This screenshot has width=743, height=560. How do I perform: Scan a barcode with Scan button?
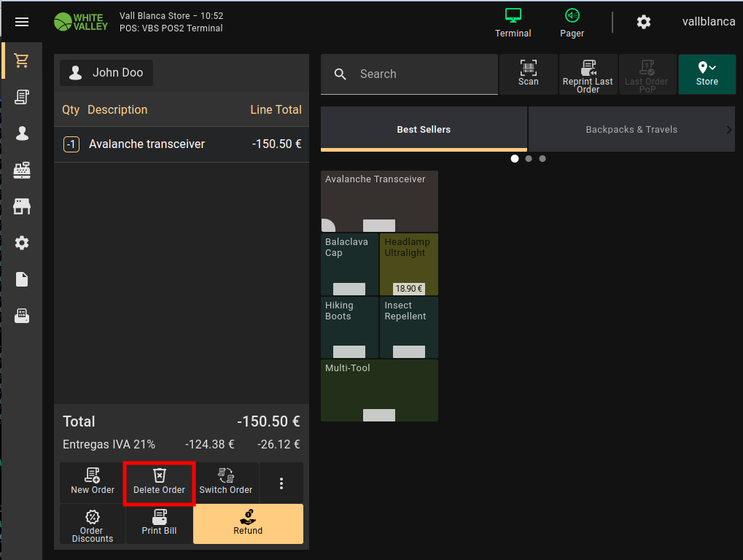click(x=528, y=74)
